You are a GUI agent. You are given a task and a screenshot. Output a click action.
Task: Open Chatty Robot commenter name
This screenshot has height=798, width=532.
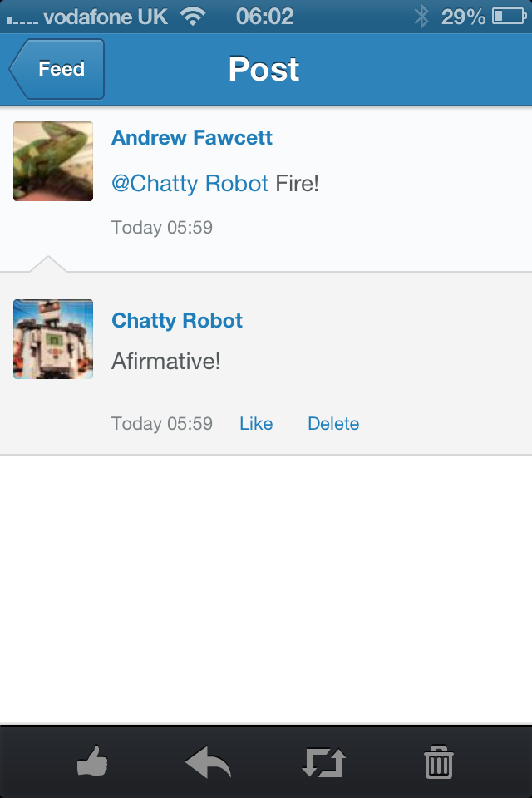point(177,321)
